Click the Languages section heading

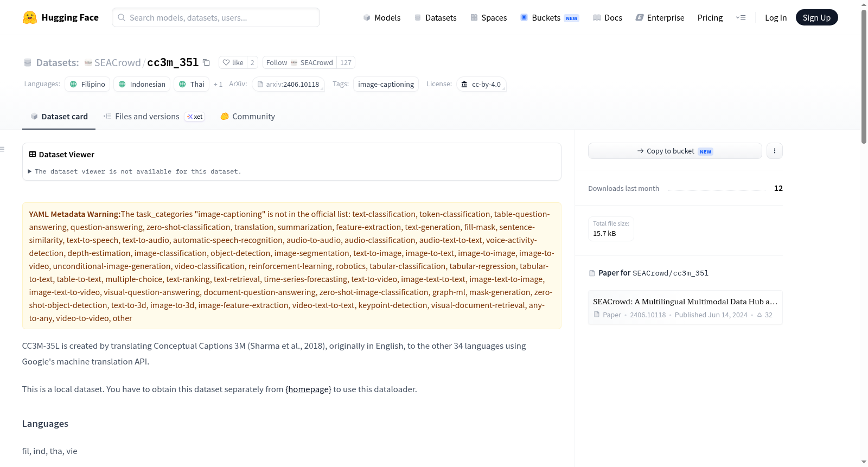[45, 424]
